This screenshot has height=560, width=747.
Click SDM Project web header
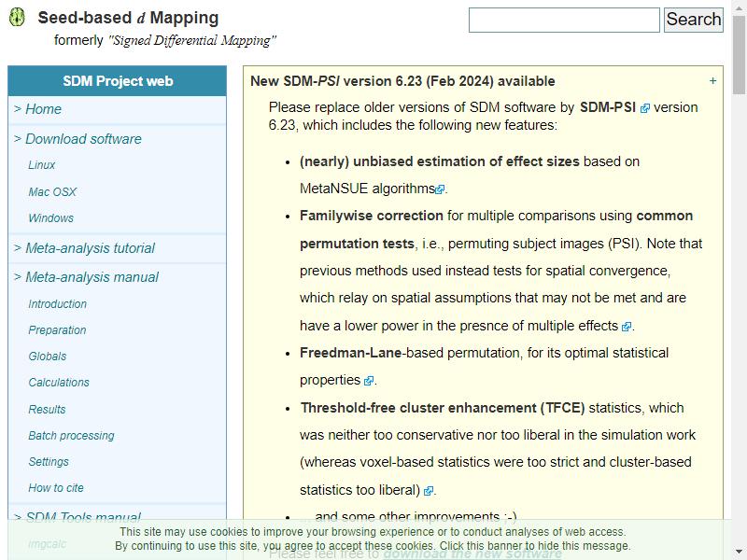click(x=118, y=81)
